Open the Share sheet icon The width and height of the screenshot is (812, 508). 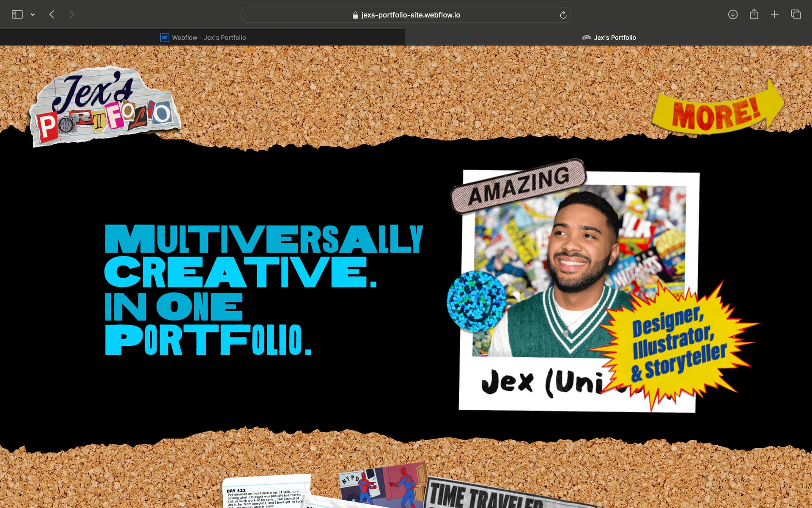[754, 14]
